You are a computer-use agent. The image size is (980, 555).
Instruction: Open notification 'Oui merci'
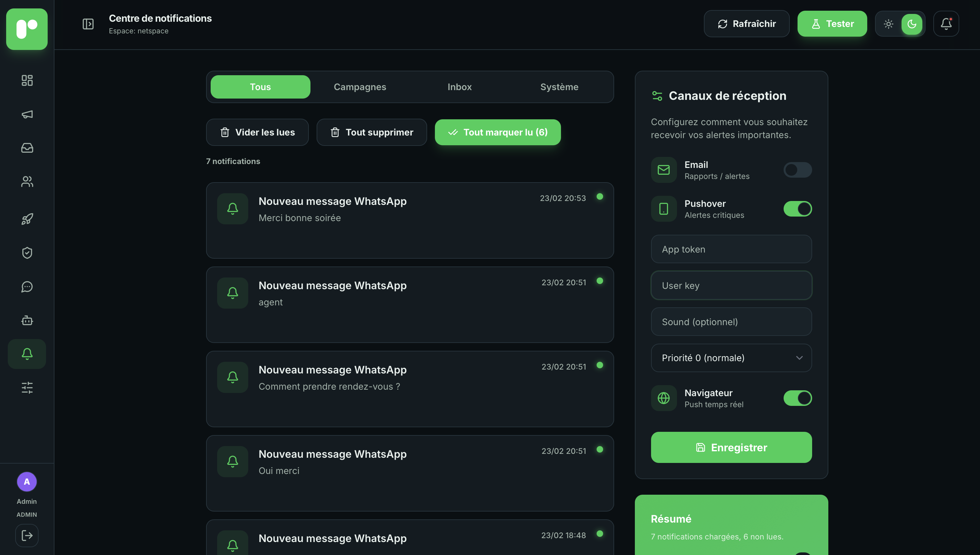(410, 473)
